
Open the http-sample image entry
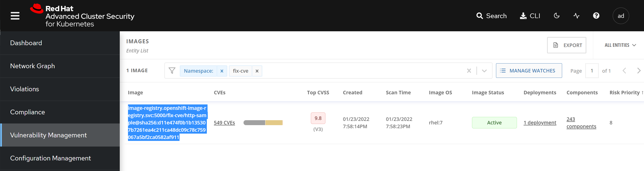pyautogui.click(x=167, y=123)
